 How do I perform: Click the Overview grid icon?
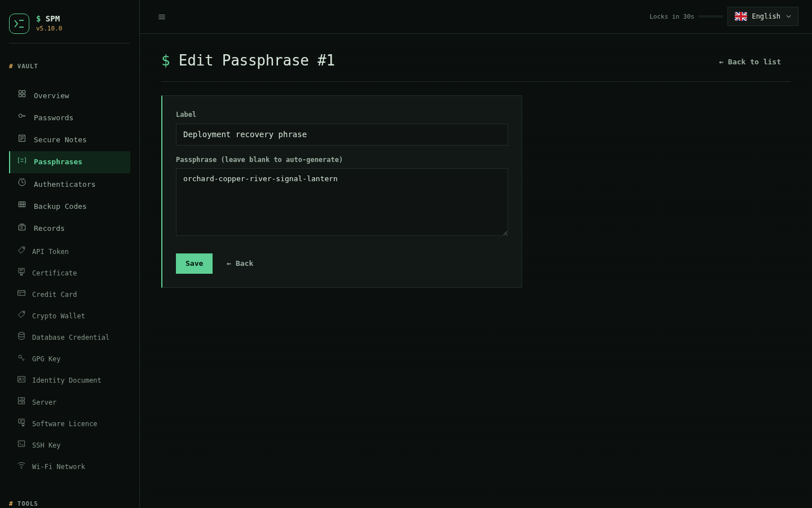[22, 94]
